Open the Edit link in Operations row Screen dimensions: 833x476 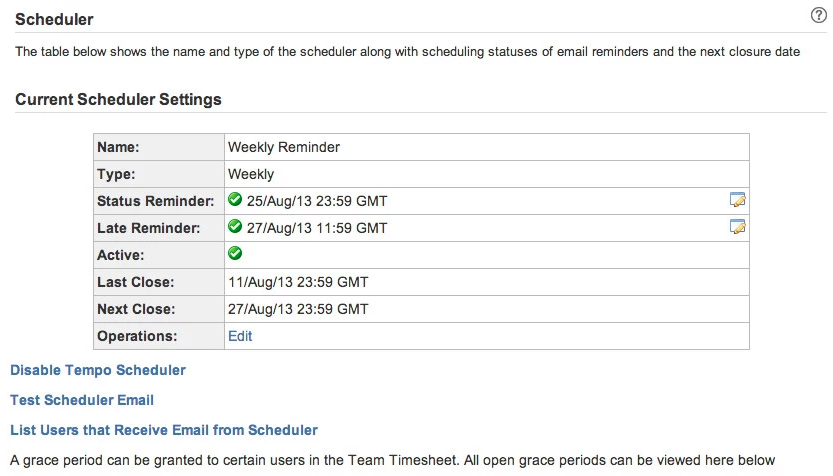[x=240, y=336]
